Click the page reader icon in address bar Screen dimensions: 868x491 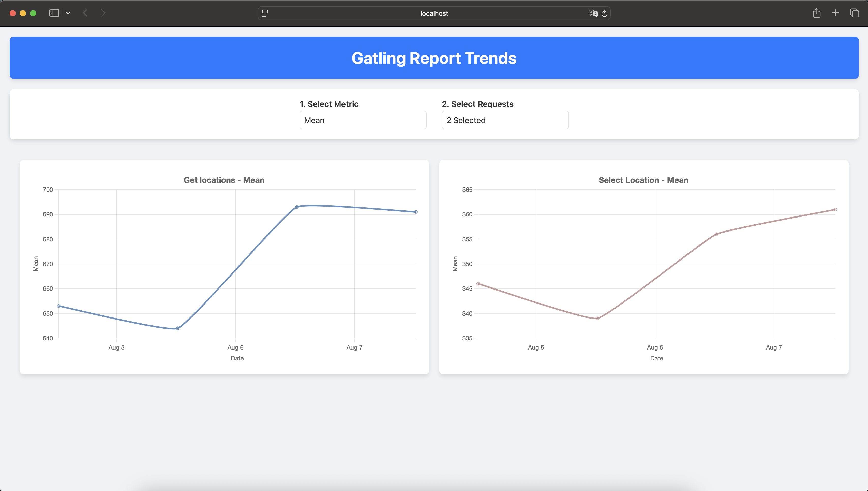(265, 13)
